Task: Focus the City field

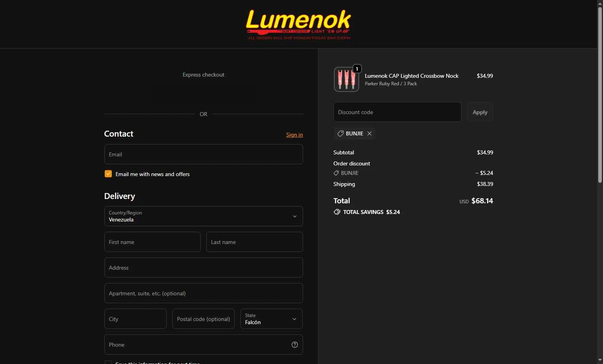Action: point(136,319)
